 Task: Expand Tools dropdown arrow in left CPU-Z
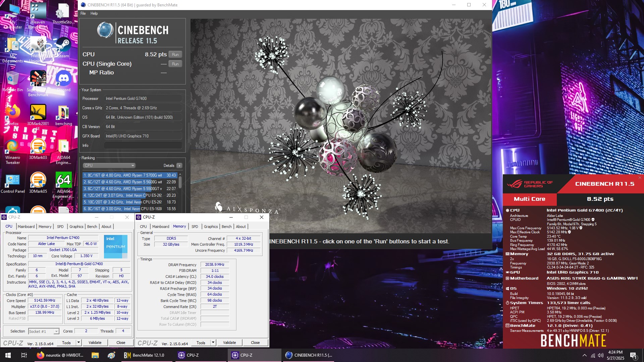coord(78,343)
